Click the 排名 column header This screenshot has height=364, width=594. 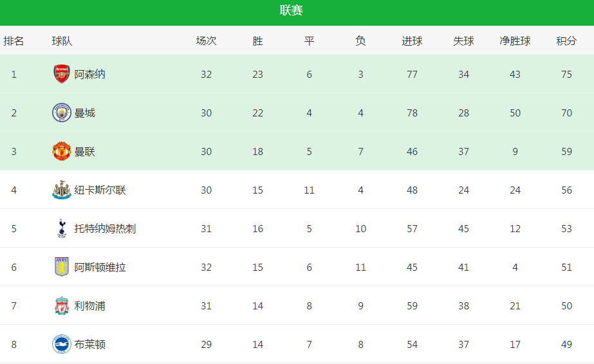(14, 41)
